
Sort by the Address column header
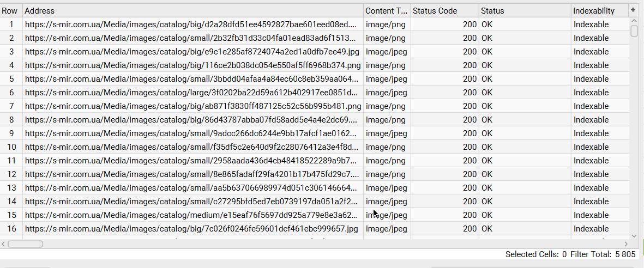point(193,11)
